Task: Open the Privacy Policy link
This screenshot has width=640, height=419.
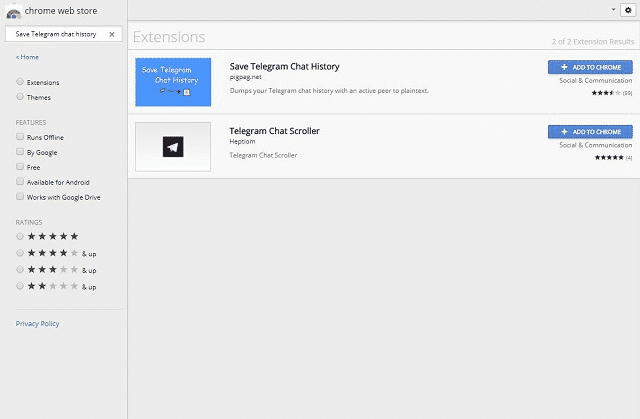Action: (38, 324)
